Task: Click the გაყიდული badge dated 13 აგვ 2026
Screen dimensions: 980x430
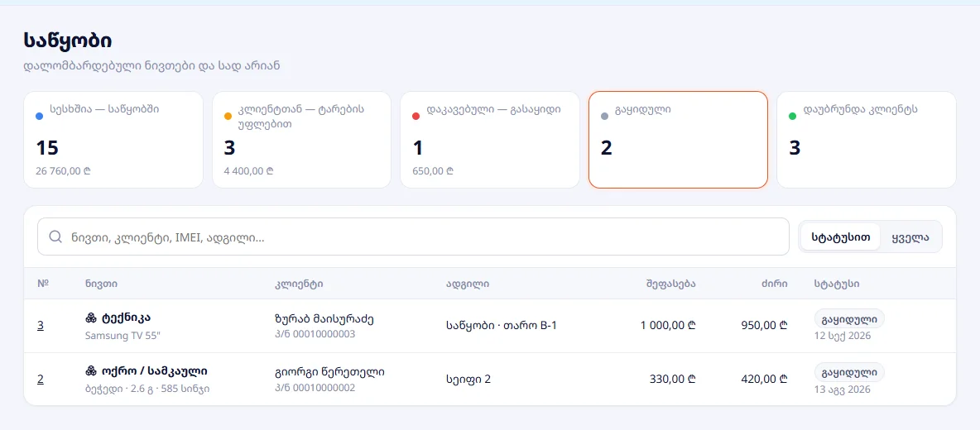Action: pos(849,372)
